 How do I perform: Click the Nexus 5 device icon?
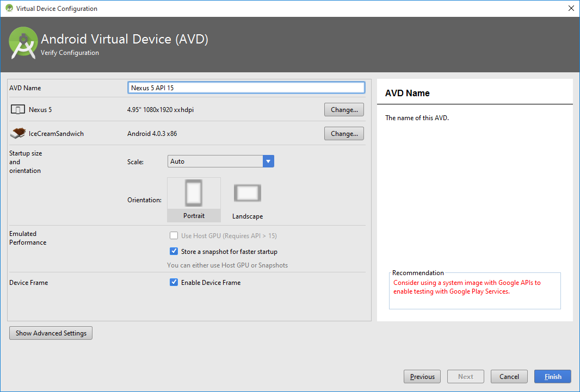(x=18, y=109)
